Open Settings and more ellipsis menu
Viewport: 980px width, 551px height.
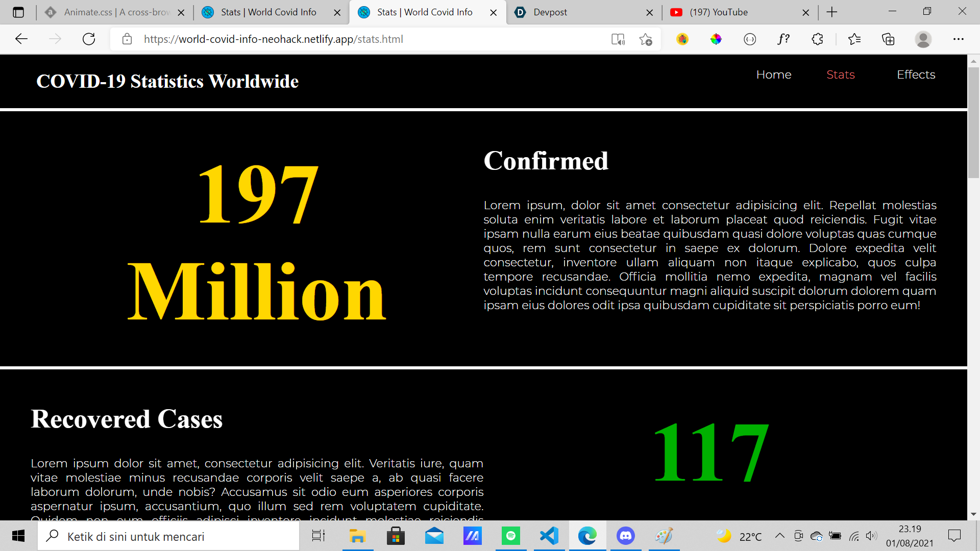tap(959, 39)
